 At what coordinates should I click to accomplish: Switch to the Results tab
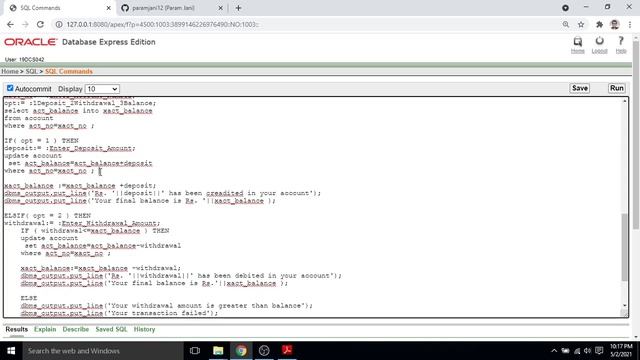point(17,329)
